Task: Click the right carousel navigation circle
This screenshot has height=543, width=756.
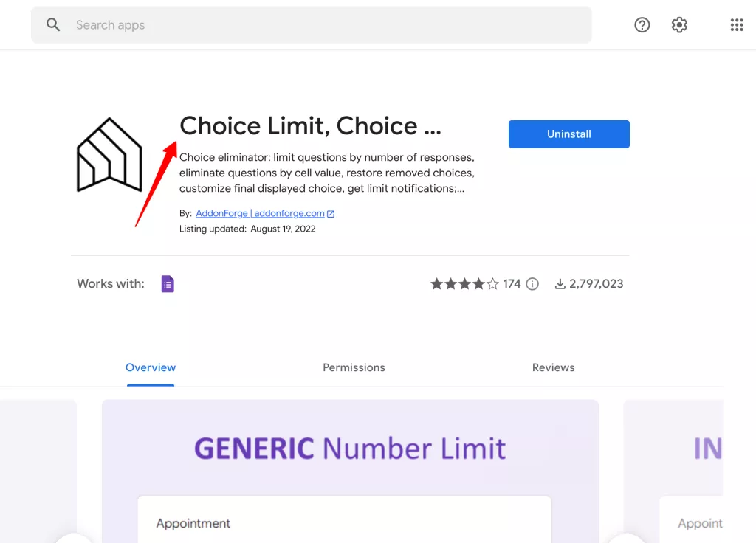Action: pyautogui.click(x=627, y=538)
